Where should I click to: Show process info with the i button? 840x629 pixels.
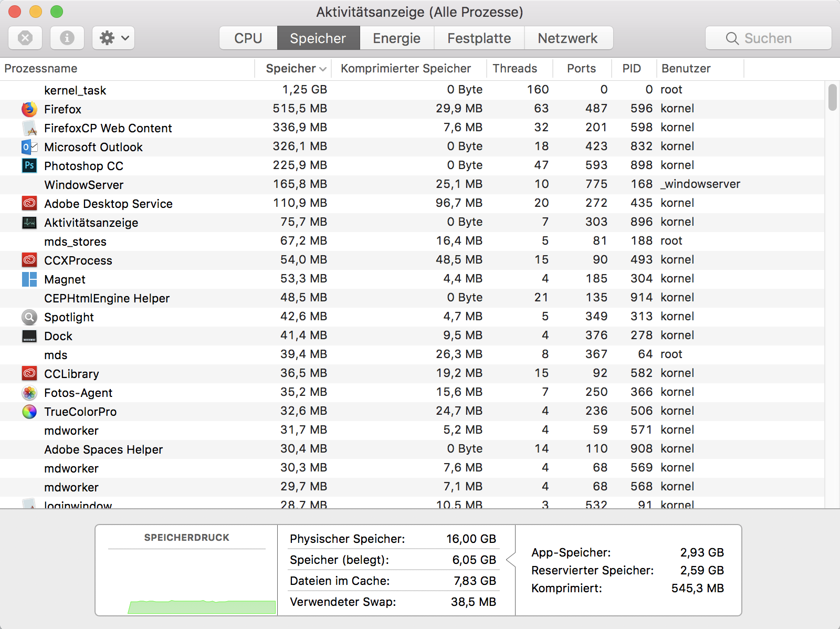67,38
